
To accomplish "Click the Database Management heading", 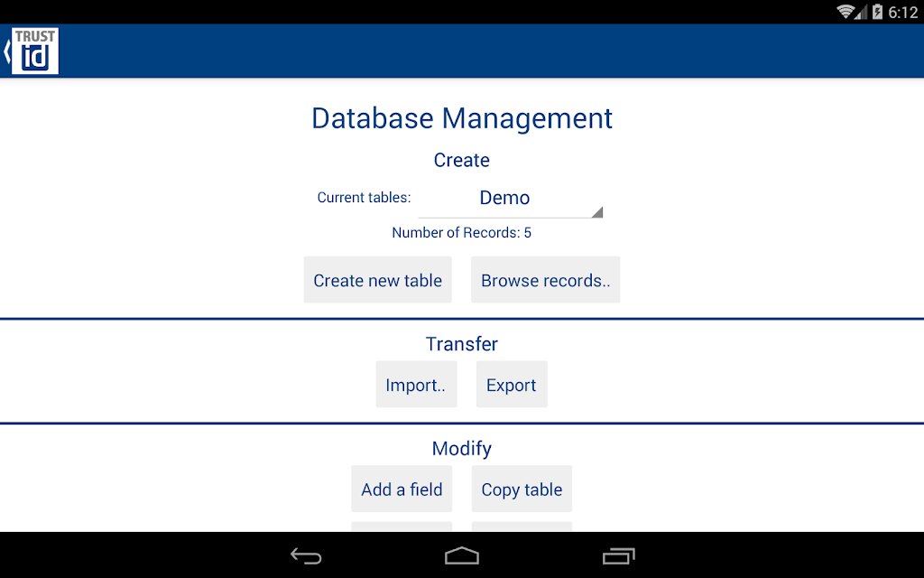I will tap(462, 118).
